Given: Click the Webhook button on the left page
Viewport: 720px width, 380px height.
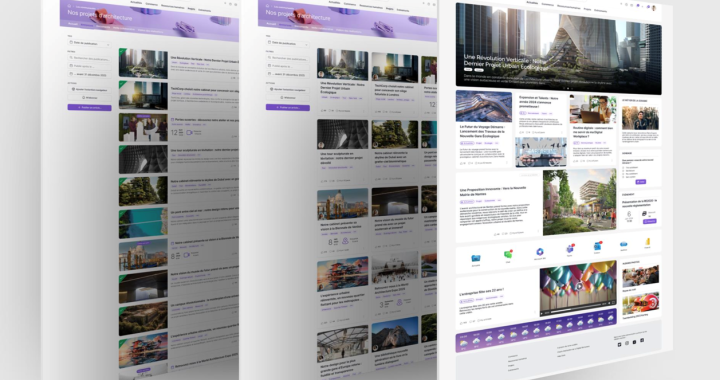Looking at the screenshot, I should pos(90,98).
